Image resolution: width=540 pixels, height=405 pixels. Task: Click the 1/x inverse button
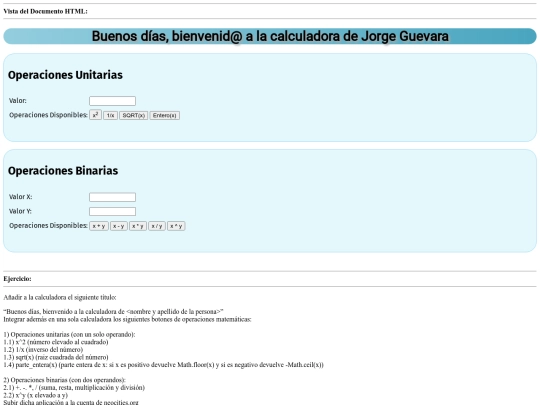(x=110, y=115)
